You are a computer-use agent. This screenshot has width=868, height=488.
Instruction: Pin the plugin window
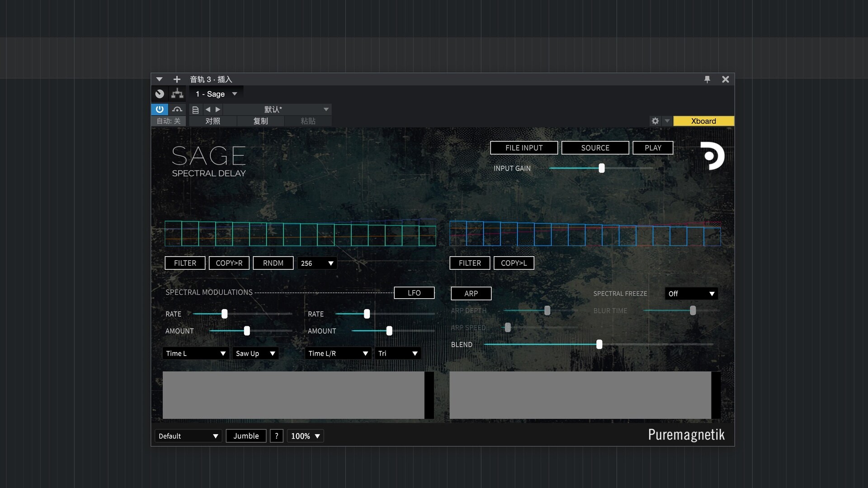click(x=707, y=80)
